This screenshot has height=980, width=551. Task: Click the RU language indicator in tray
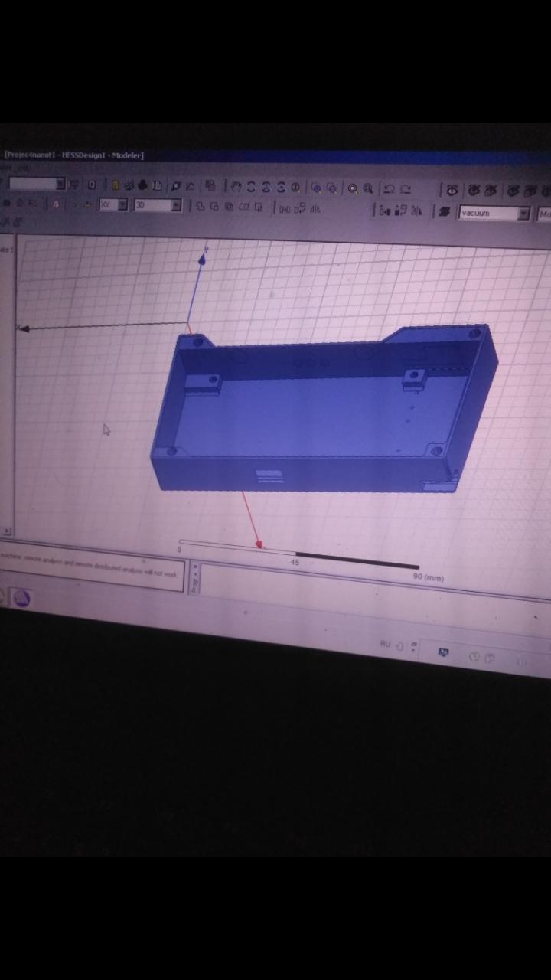tap(385, 644)
